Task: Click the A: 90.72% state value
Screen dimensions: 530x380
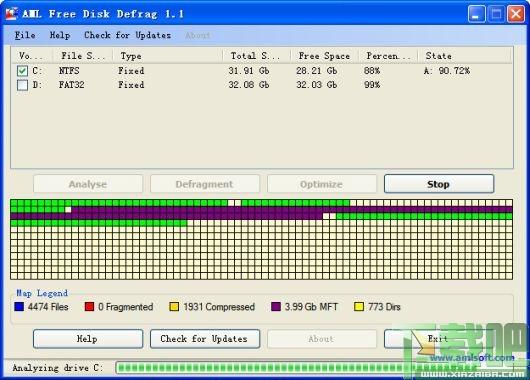Action: [x=447, y=71]
